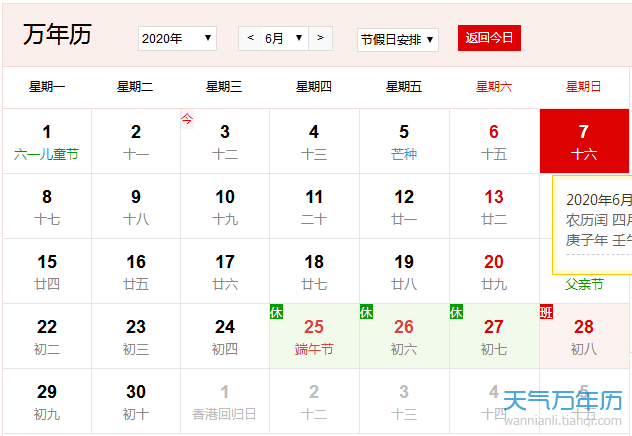Click the date detail tooltip panel

(592, 225)
